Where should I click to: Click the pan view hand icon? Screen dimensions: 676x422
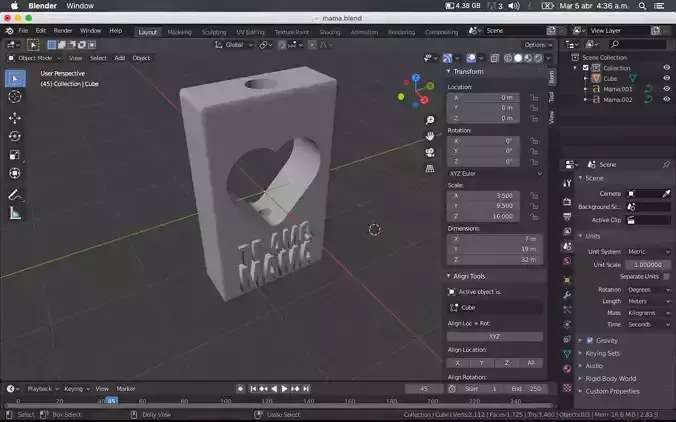tap(430, 136)
